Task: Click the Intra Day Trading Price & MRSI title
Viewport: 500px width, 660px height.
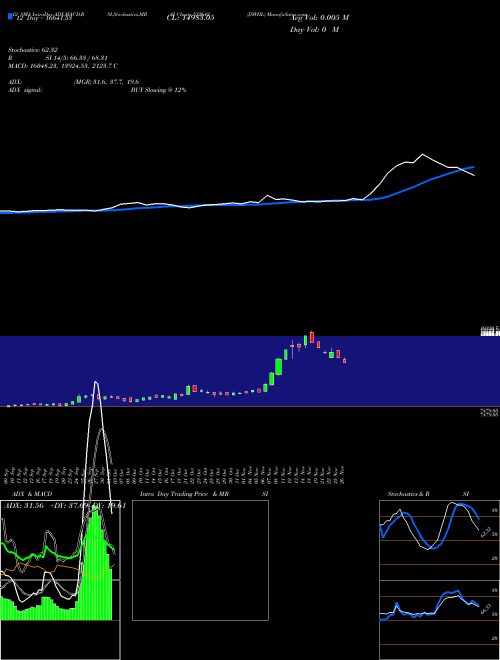Action: coord(204,494)
